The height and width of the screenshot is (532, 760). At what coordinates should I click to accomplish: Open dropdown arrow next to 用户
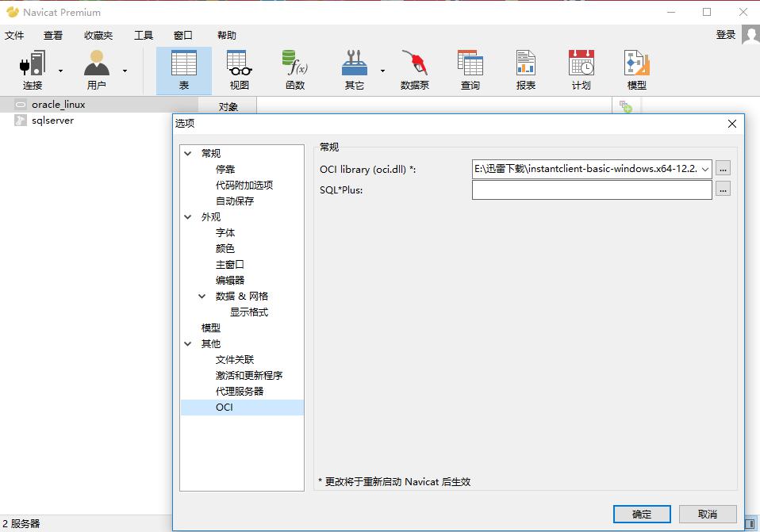click(125, 71)
